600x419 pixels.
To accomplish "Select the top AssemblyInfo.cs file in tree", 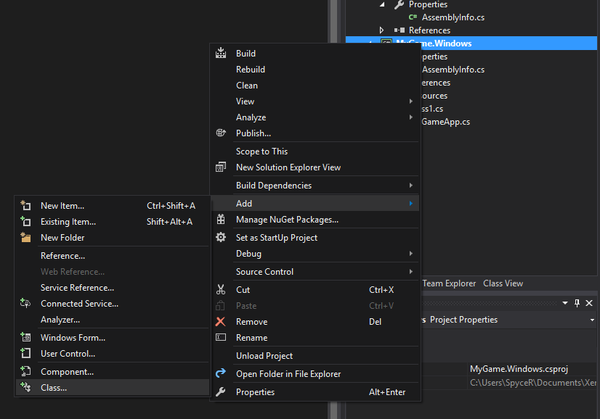I will pos(448,17).
